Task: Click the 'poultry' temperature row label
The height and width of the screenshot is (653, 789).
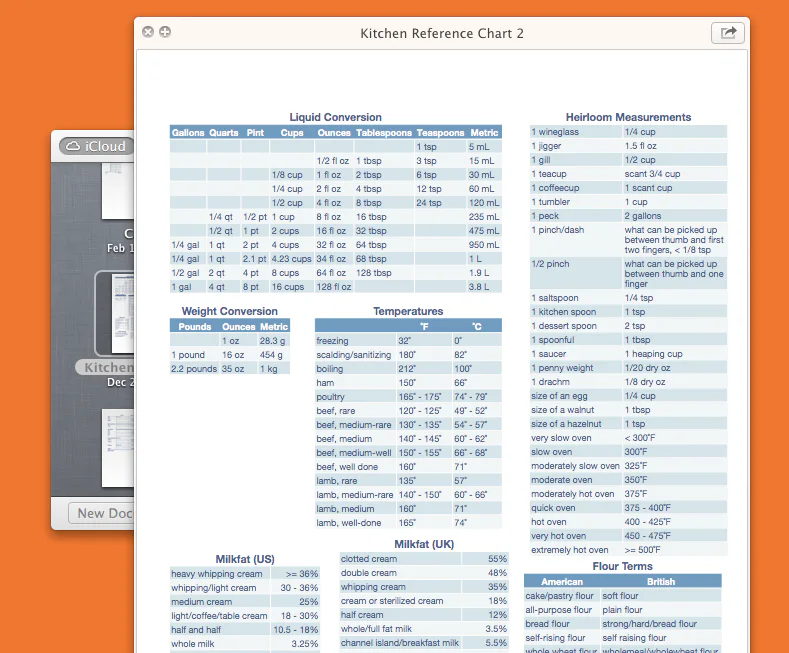Action: [x=331, y=397]
